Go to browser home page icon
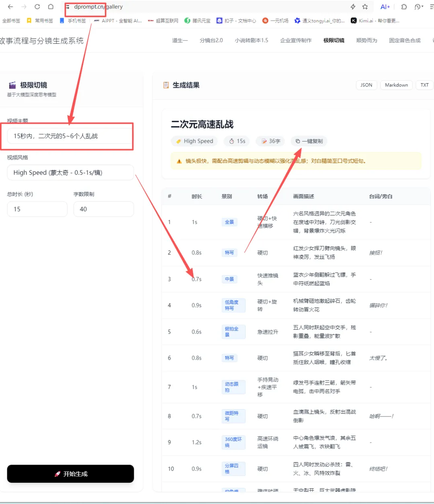Screen dimensions: 434x504 (51, 7)
